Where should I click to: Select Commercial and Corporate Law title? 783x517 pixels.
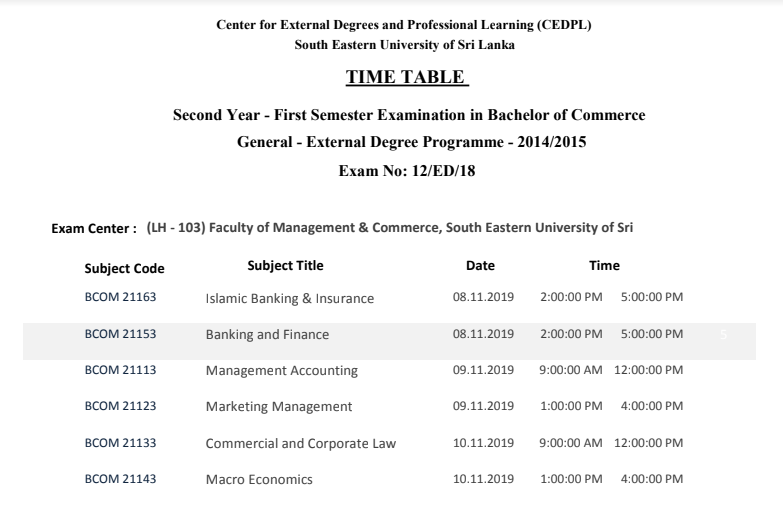301,444
